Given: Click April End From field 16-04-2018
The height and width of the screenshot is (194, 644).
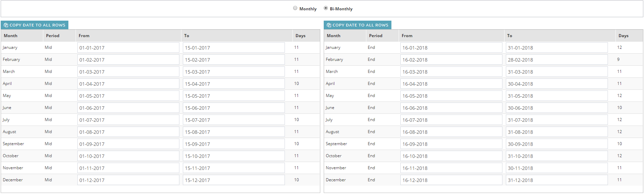Looking at the screenshot, I should coord(451,84).
